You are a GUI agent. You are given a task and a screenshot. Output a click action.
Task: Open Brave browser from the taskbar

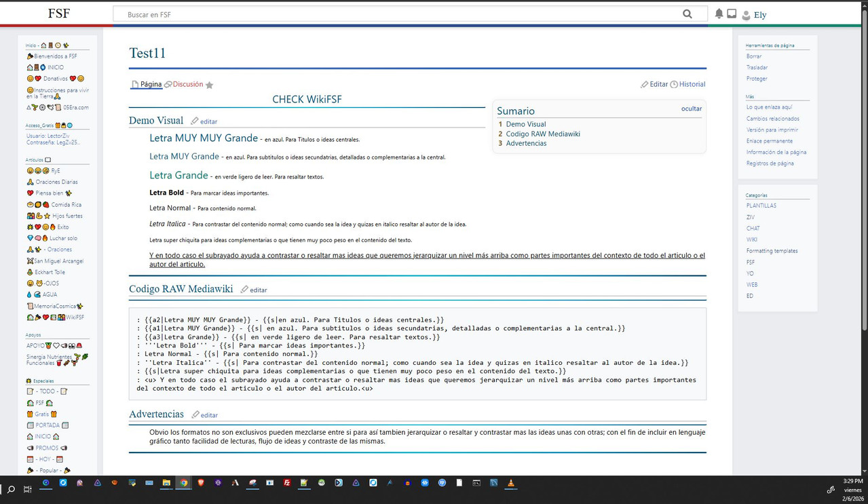click(x=201, y=483)
